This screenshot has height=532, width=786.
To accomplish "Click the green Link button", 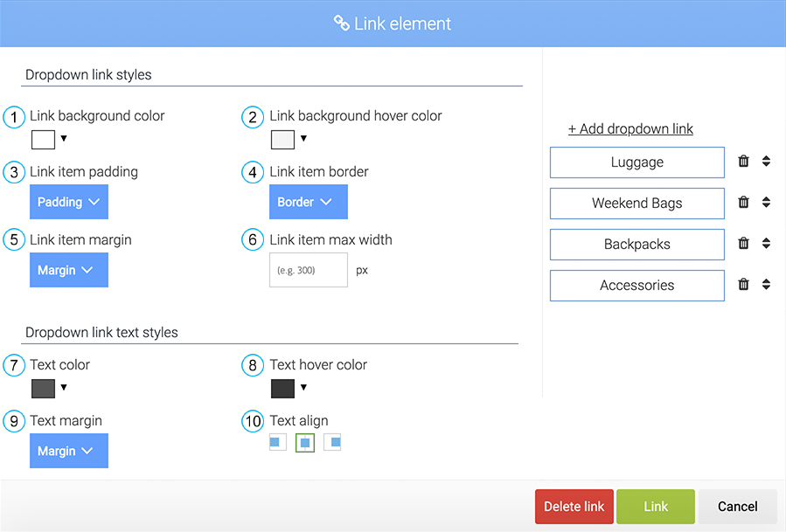I will [x=655, y=507].
